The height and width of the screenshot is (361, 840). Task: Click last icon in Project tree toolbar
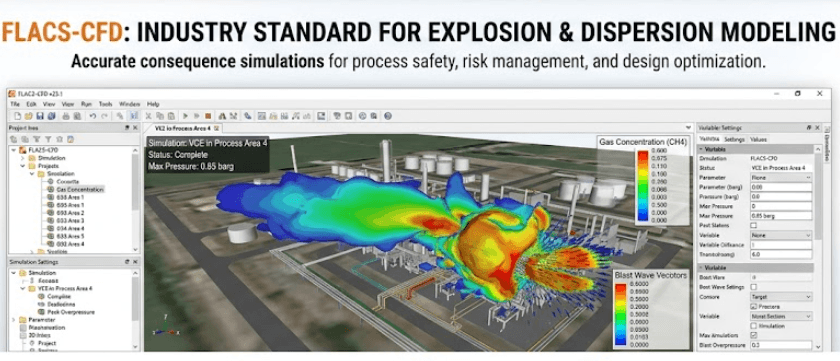(70, 139)
